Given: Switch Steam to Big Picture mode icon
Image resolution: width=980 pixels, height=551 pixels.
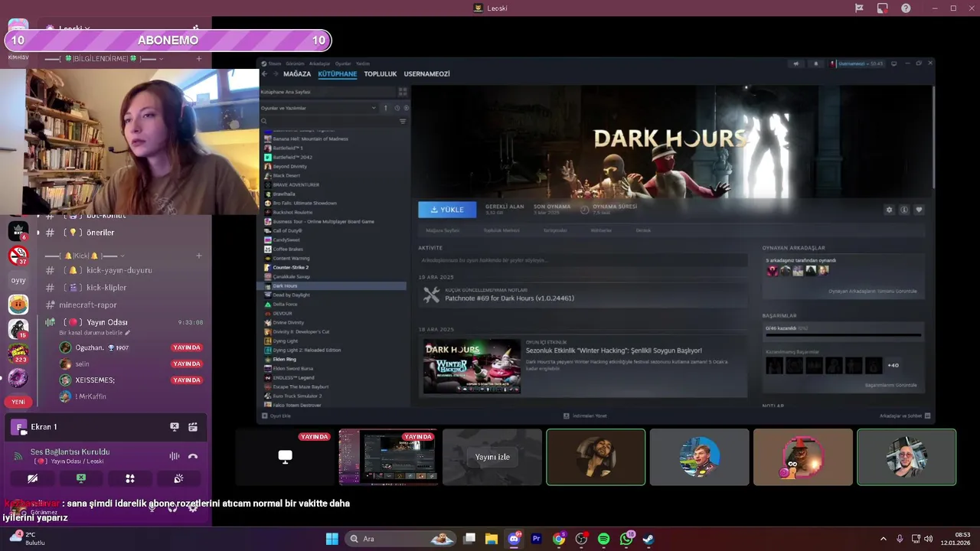Looking at the screenshot, I should coord(893,64).
